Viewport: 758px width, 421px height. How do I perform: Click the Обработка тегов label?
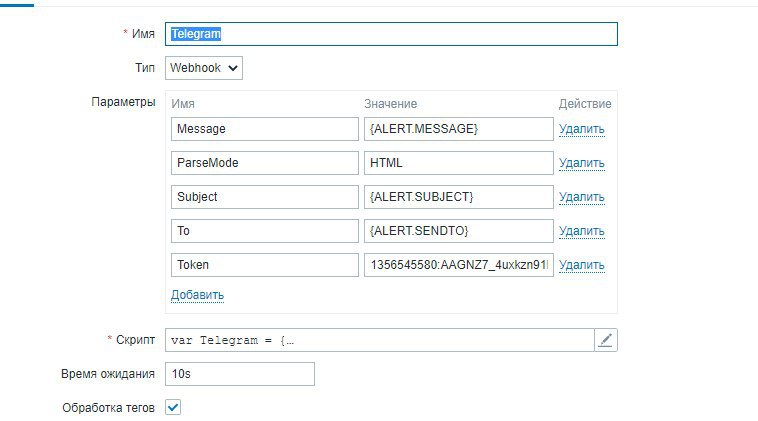coord(108,408)
